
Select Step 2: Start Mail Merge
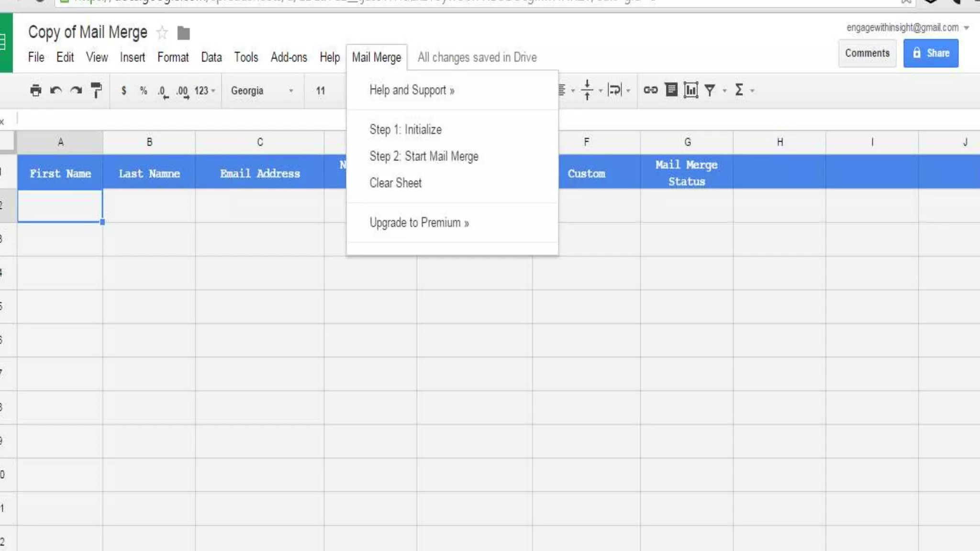coord(423,156)
